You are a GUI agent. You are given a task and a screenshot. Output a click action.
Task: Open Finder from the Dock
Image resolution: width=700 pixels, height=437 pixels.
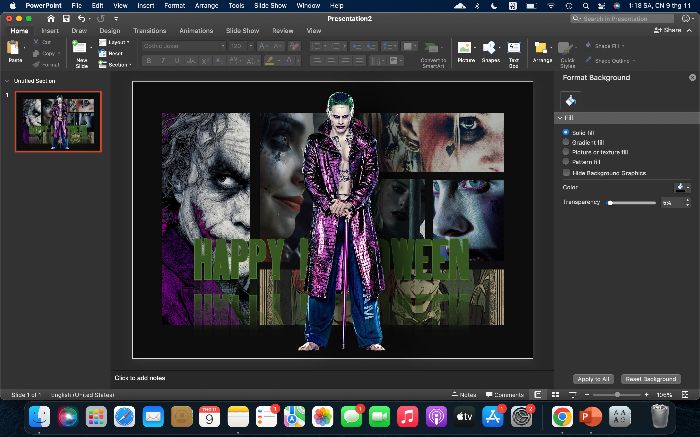[x=39, y=417]
